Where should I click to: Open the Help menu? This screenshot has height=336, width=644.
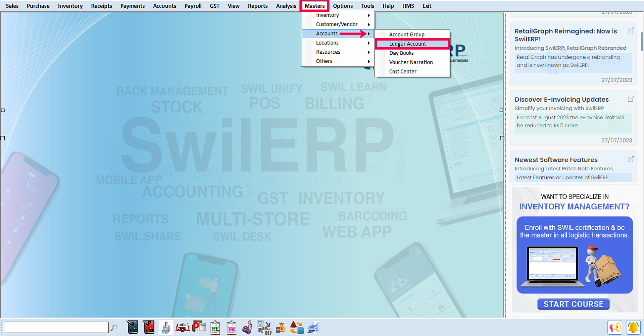point(388,6)
